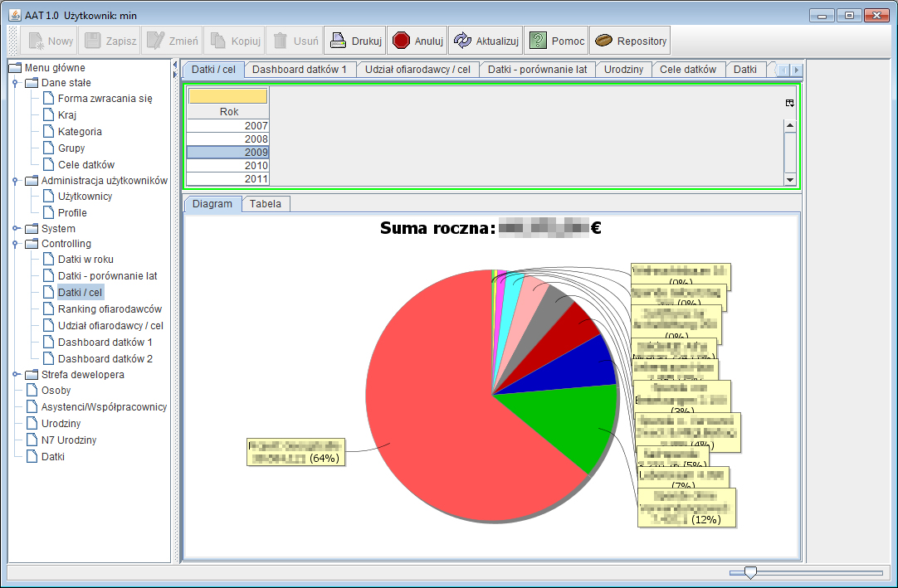Switch to Dashboard datków 1 tab
Image resolution: width=898 pixels, height=588 pixels.
click(300, 70)
